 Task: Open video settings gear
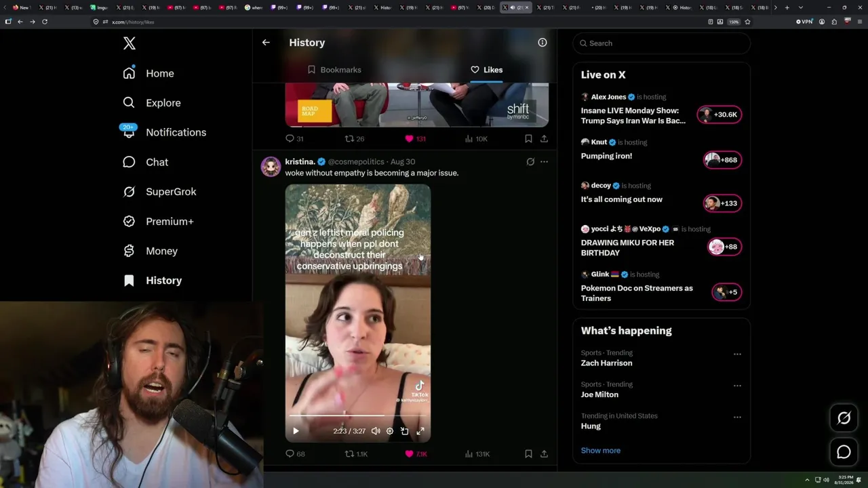[x=390, y=431]
